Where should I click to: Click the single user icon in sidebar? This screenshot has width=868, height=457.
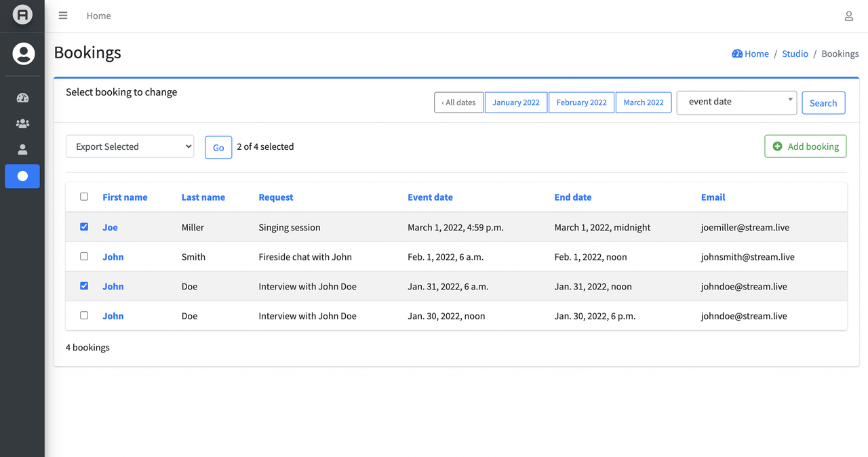[x=22, y=150]
